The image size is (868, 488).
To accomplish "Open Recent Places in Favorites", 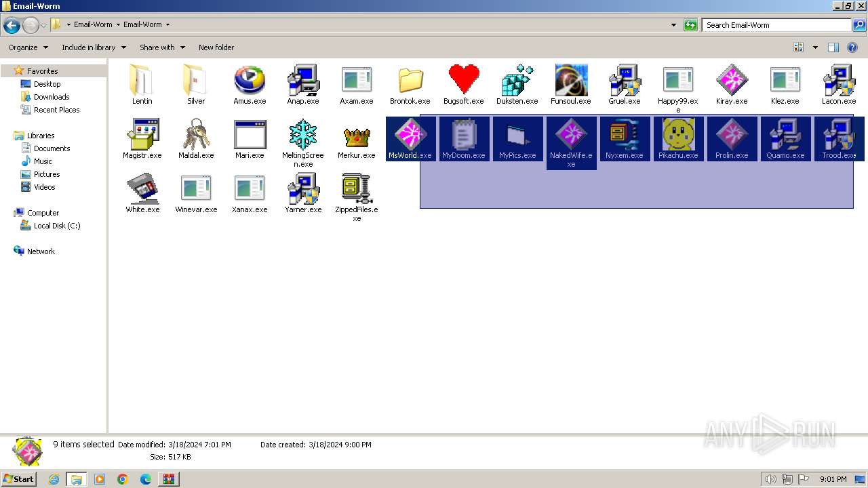I will [x=57, y=110].
